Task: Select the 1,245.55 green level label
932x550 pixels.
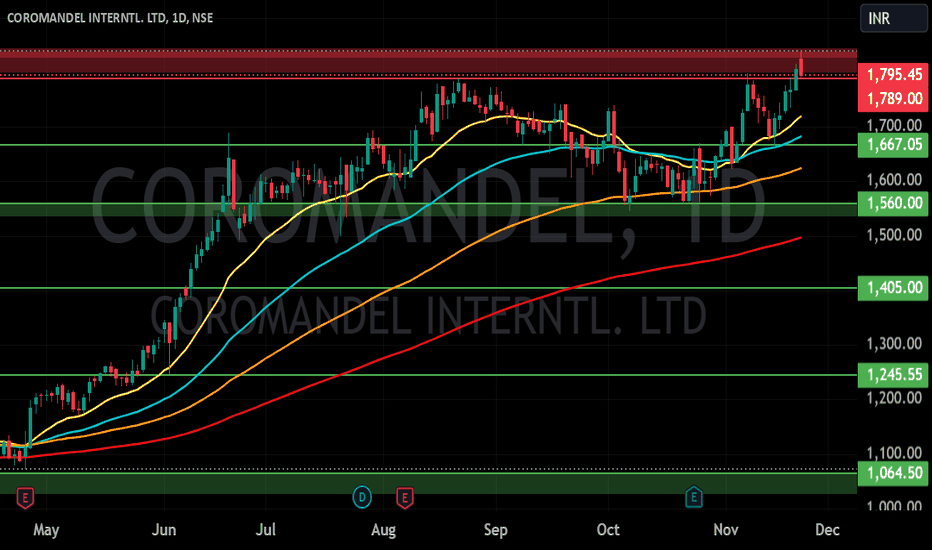Action: click(893, 375)
